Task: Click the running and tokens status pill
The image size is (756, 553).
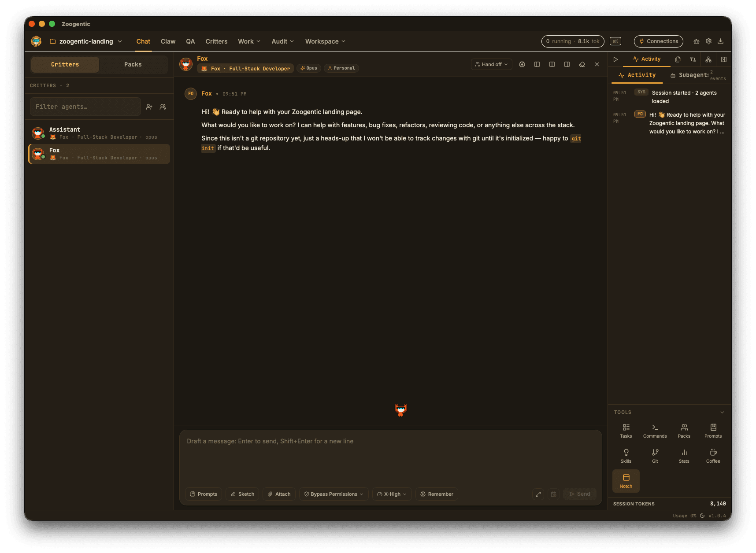Action: 573,41
